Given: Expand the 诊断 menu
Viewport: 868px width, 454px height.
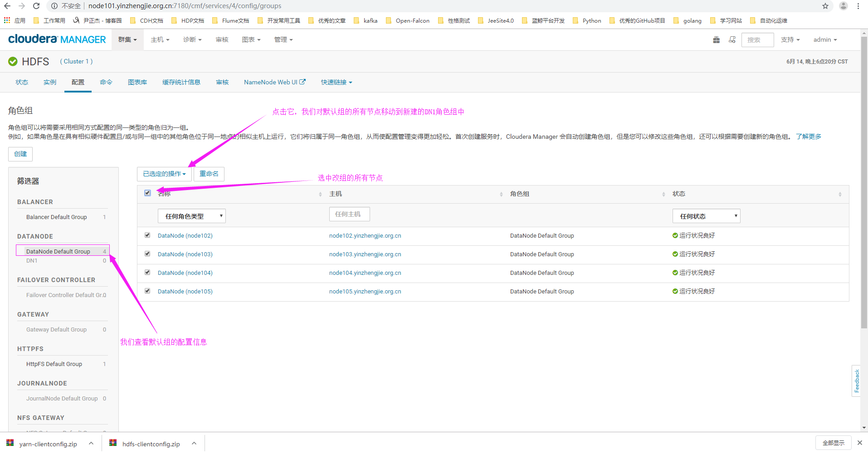Looking at the screenshot, I should coord(192,39).
